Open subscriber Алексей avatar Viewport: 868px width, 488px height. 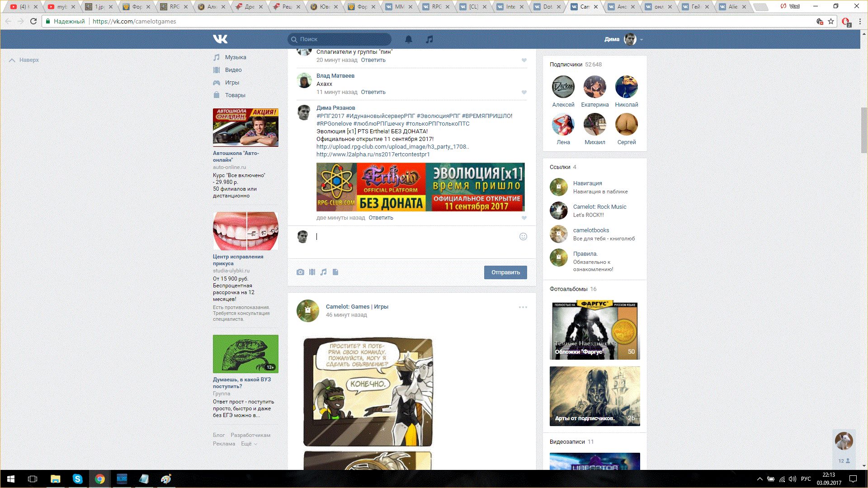(563, 87)
